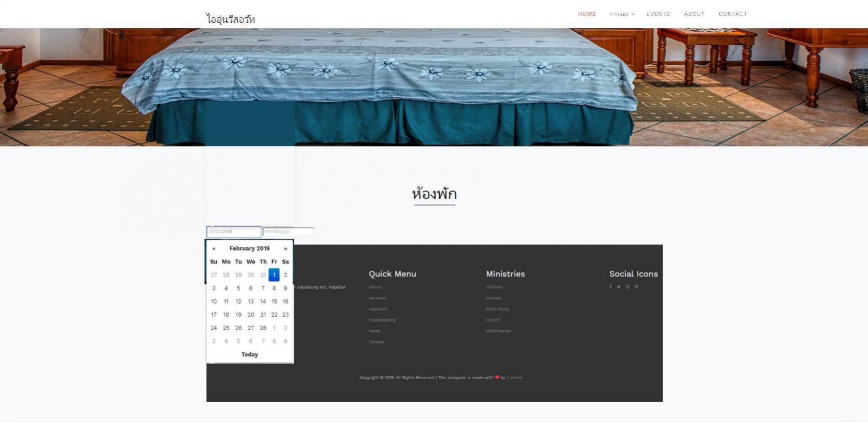
Task: Select February 15 in the calendar
Action: click(274, 302)
